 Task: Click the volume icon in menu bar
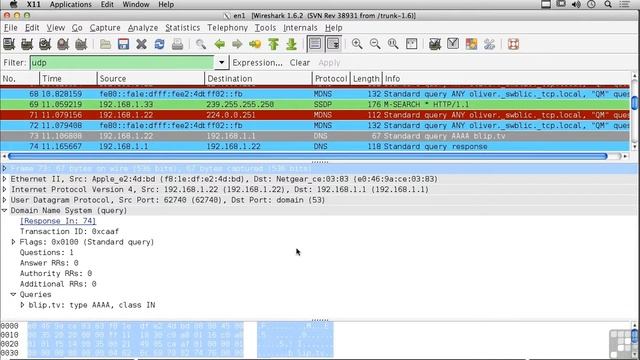(576, 4)
